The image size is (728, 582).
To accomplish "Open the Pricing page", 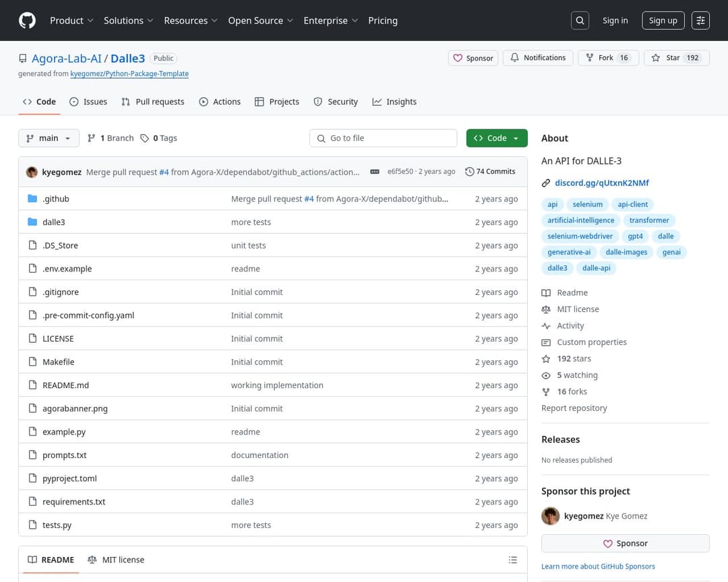I will [x=383, y=20].
